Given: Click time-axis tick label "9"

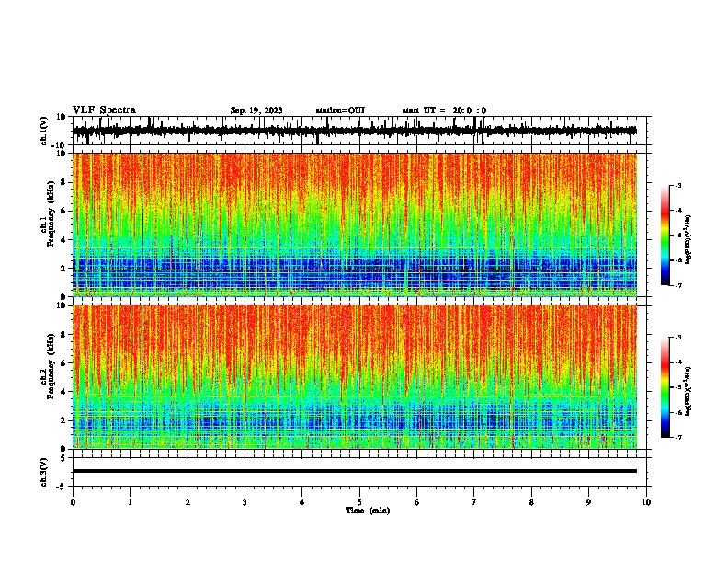Looking at the screenshot, I should pos(588,502).
